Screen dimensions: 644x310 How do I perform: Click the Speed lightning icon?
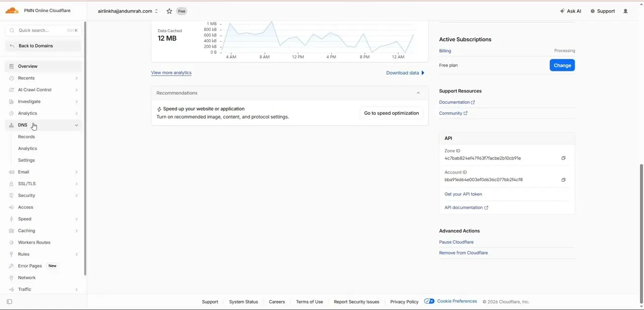click(11, 219)
